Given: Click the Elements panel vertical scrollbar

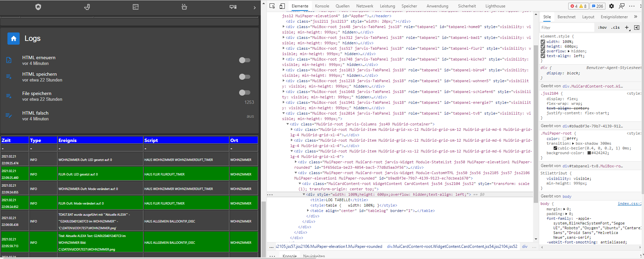Looking at the screenshot, I should [x=536, y=123].
